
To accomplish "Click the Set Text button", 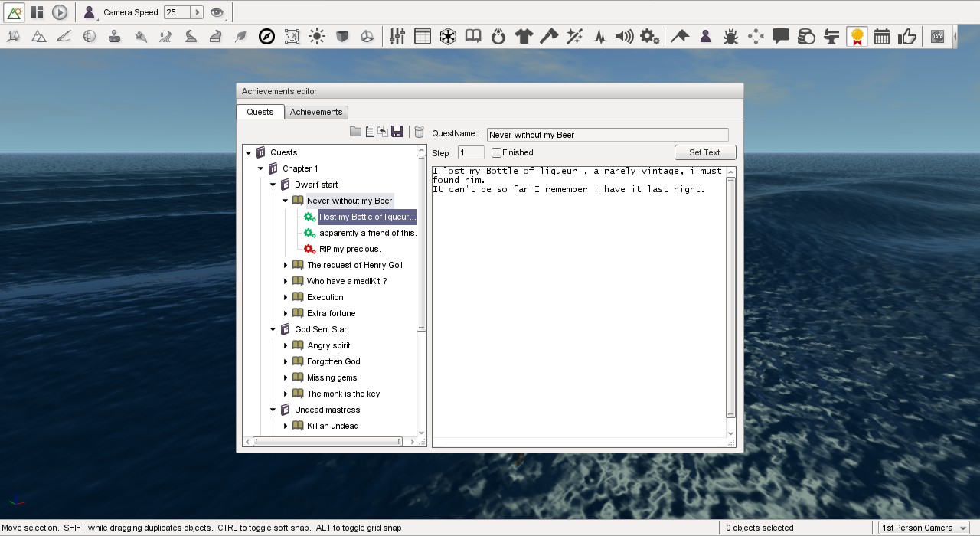I will coord(704,152).
